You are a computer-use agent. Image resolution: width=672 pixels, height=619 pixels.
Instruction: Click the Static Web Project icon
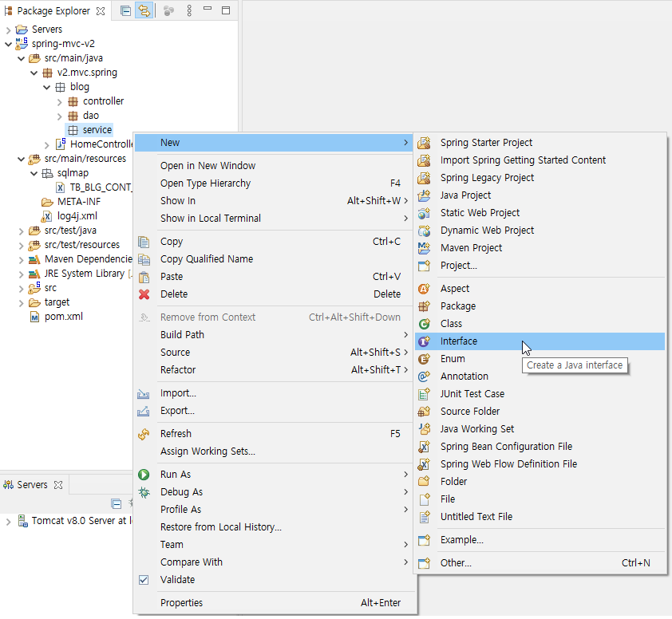tap(424, 213)
